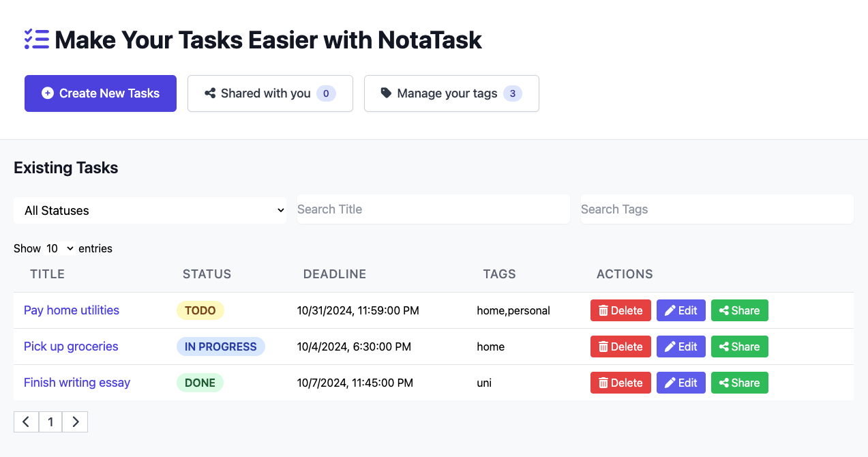The width and height of the screenshot is (868, 457).
Task: Click the tag icon in Manage your tags
Action: [x=386, y=93]
